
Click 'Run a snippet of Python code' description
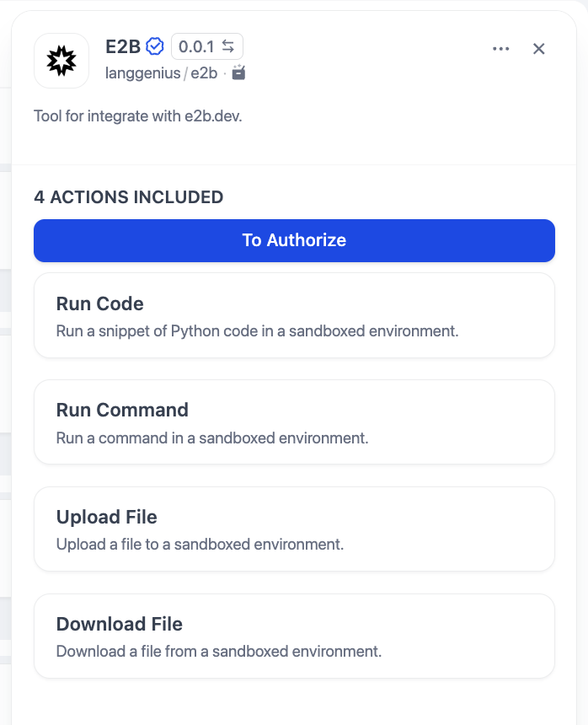[257, 330]
